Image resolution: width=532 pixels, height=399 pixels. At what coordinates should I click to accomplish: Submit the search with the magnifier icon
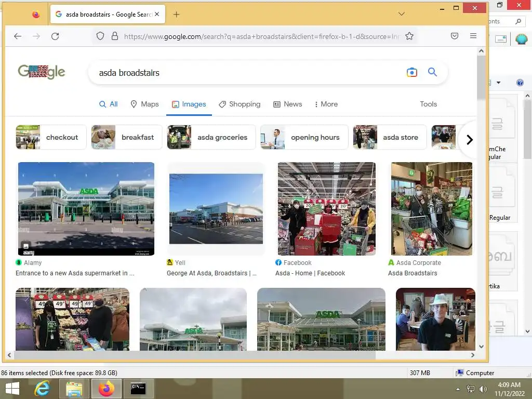[x=432, y=72]
